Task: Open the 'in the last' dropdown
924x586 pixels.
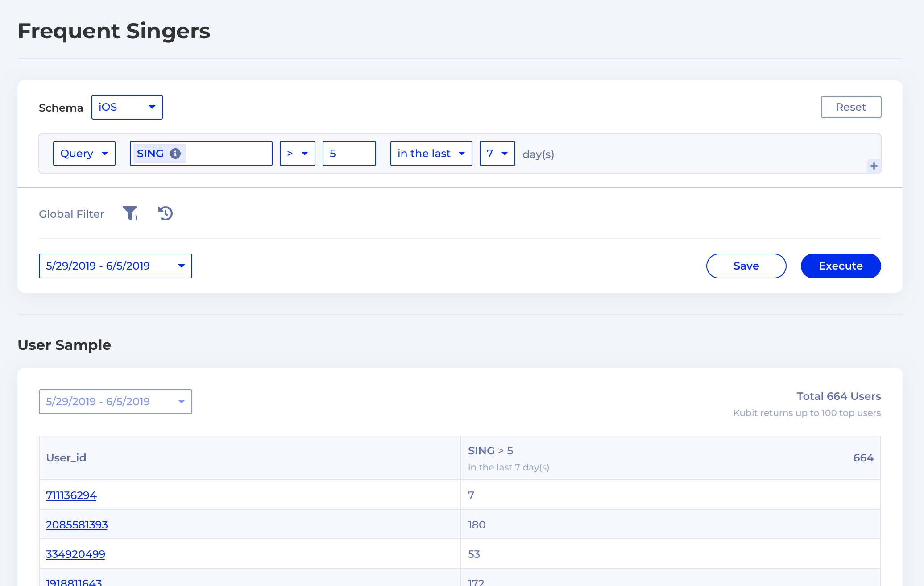Action: click(x=431, y=154)
